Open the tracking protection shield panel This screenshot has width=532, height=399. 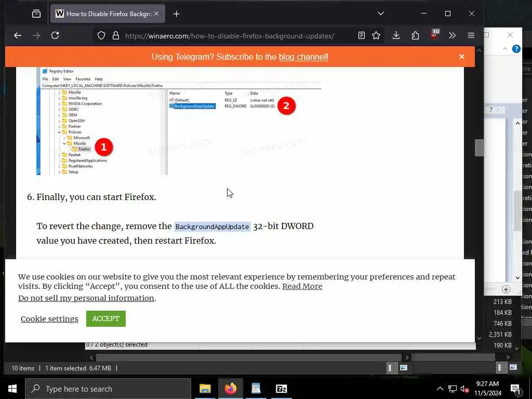click(101, 36)
